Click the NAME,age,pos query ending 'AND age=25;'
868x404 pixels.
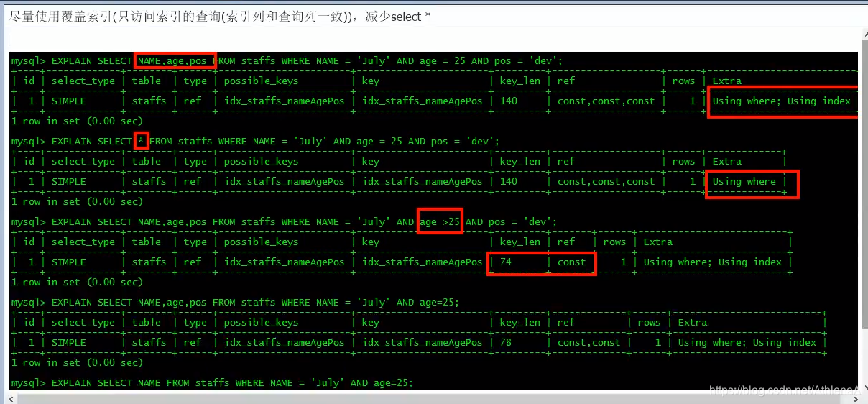tap(236, 303)
